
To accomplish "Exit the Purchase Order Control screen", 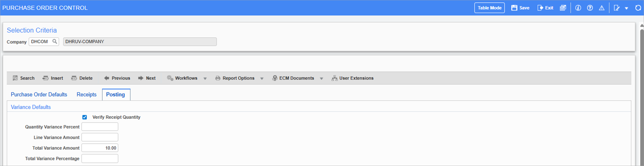I will tap(545, 8).
